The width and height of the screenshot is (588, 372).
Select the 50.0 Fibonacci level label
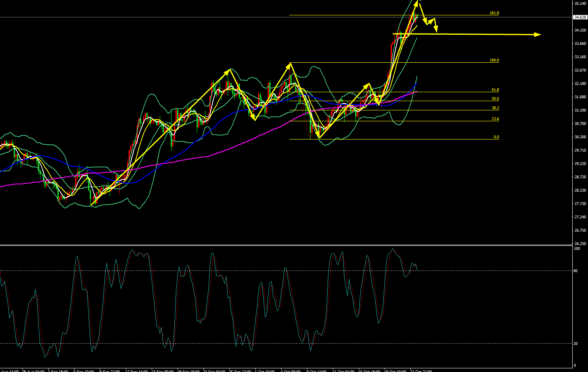point(495,99)
